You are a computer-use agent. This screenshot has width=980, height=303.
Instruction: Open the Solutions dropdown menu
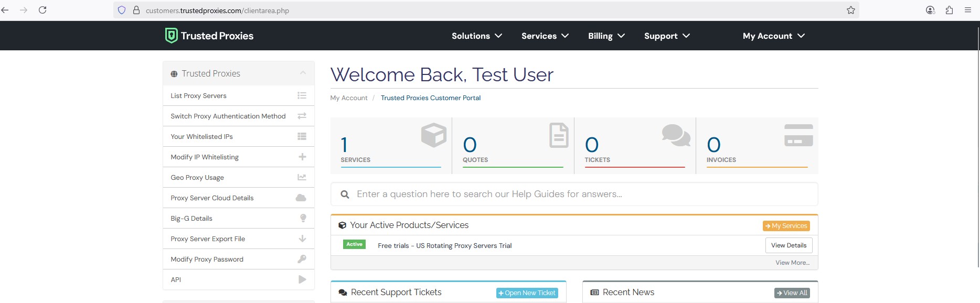[477, 36]
